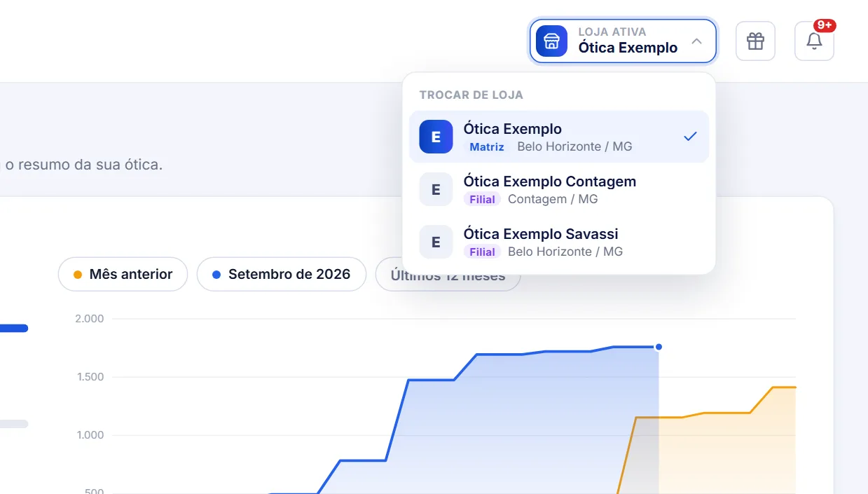Viewport: 868px width, 494px height.
Task: Switch to Ótica Exemplo Contagem store
Action: tap(559, 189)
